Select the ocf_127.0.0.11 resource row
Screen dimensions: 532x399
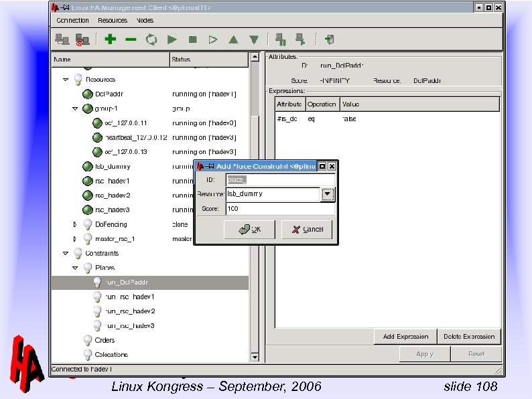point(150,123)
